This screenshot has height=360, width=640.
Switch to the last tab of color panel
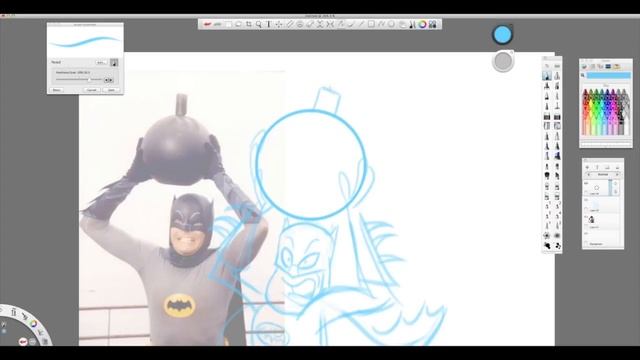pyautogui.click(x=616, y=67)
